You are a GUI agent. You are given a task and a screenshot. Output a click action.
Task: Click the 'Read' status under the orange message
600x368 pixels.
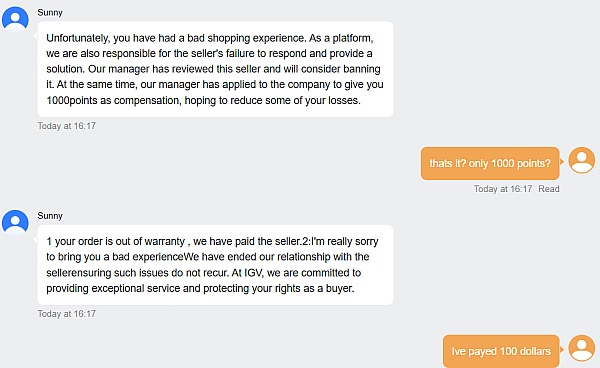pos(549,189)
